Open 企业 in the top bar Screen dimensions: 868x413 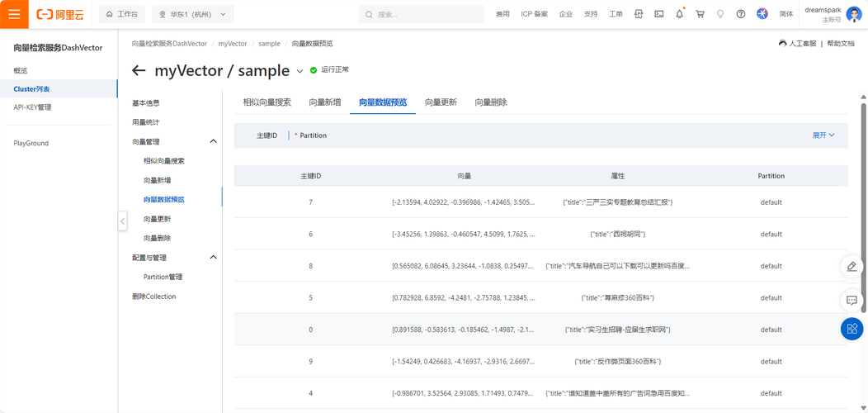566,14
